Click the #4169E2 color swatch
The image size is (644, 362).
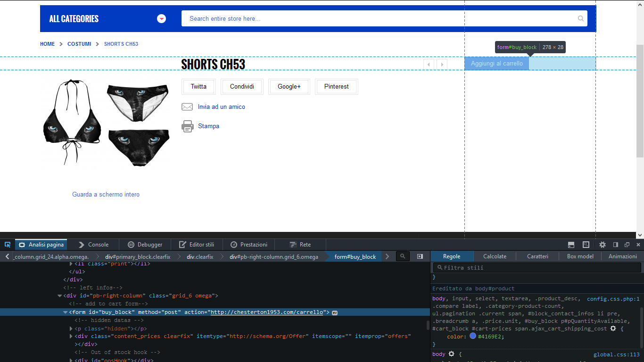click(x=473, y=337)
